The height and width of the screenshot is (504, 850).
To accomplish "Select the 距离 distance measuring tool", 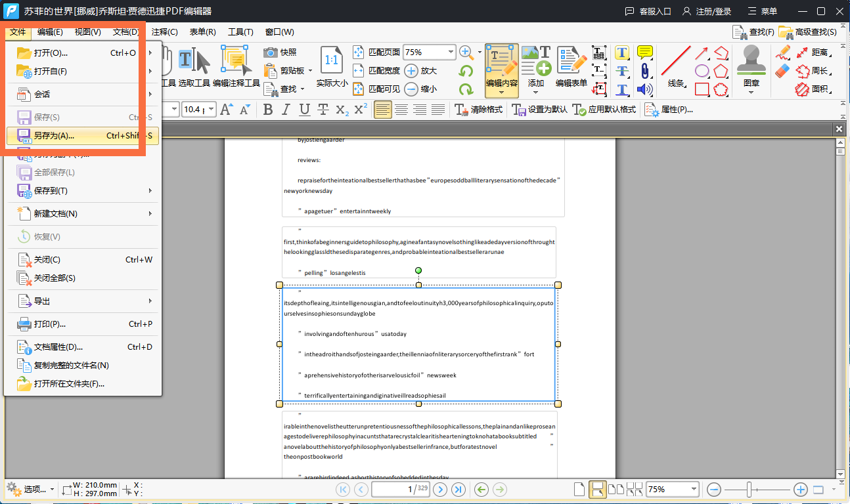I will [x=813, y=52].
